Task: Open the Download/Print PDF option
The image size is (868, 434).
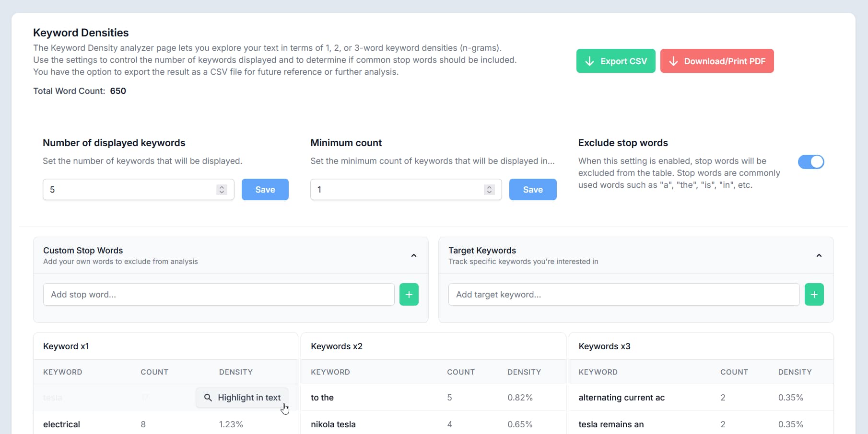Action: point(716,61)
